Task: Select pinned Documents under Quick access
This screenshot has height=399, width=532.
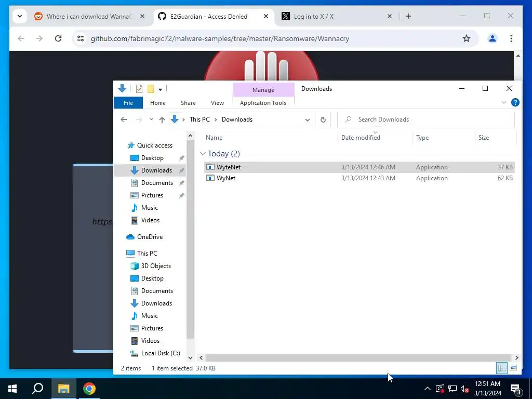Action: click(157, 182)
